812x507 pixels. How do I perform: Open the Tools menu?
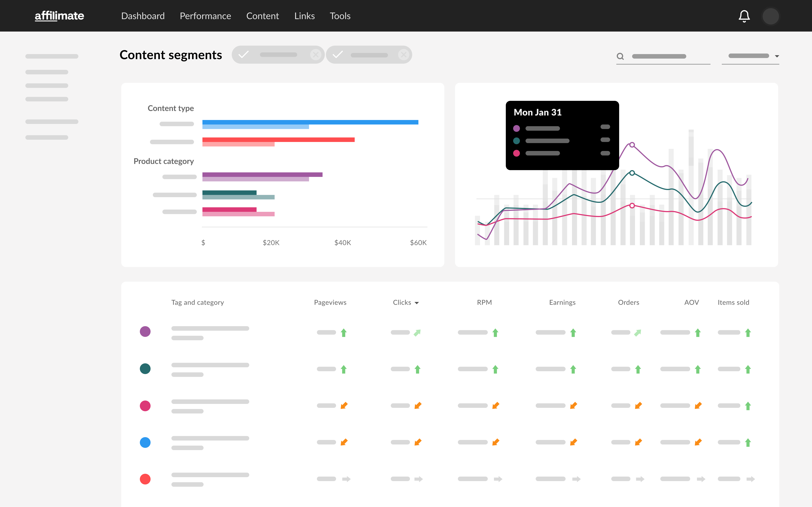[x=340, y=16]
